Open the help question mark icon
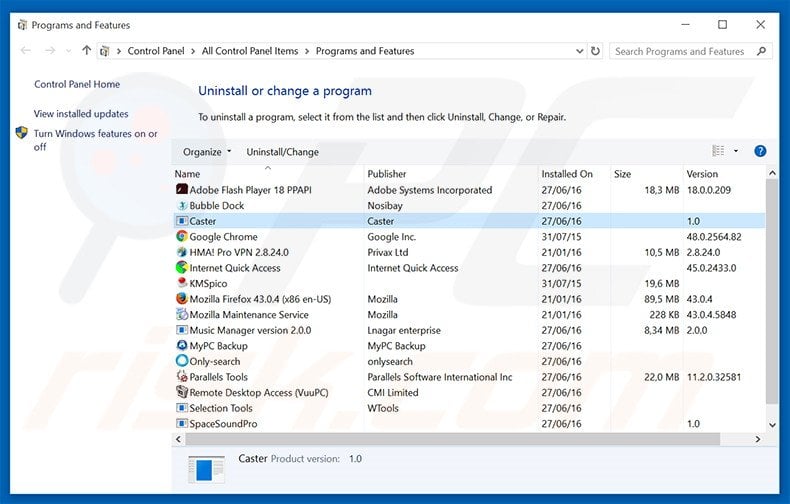 point(760,151)
